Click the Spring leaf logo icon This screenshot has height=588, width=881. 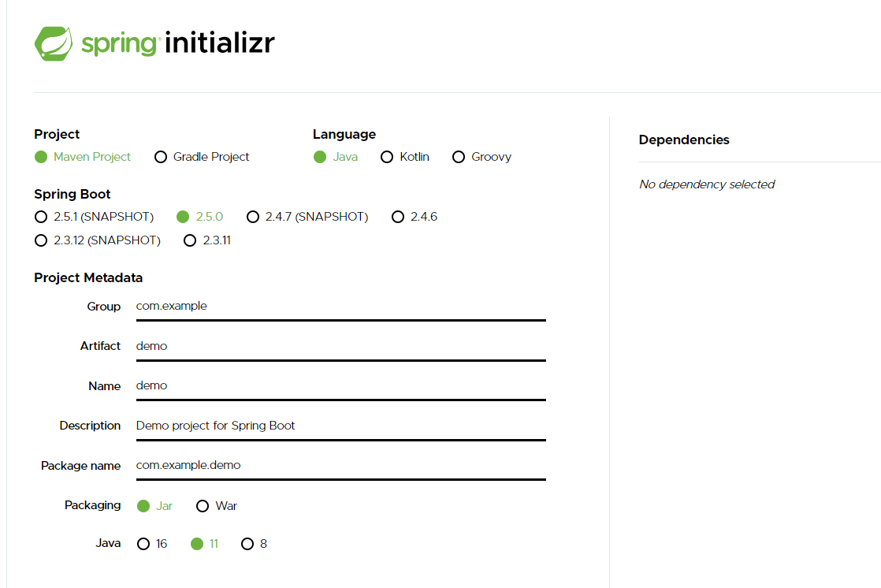tap(54, 44)
